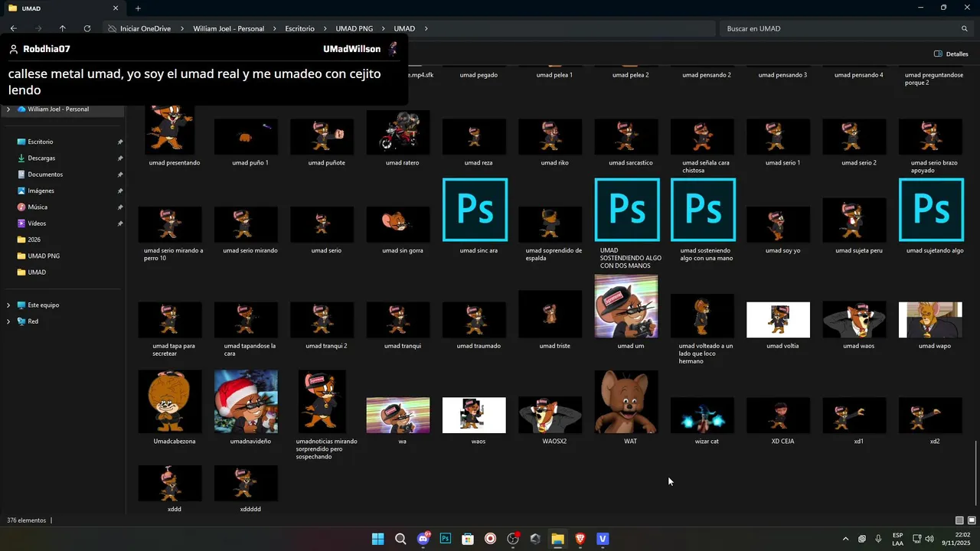This screenshot has height=551, width=980.
Task: Open Imágenes in sidebar
Action: tap(41, 191)
